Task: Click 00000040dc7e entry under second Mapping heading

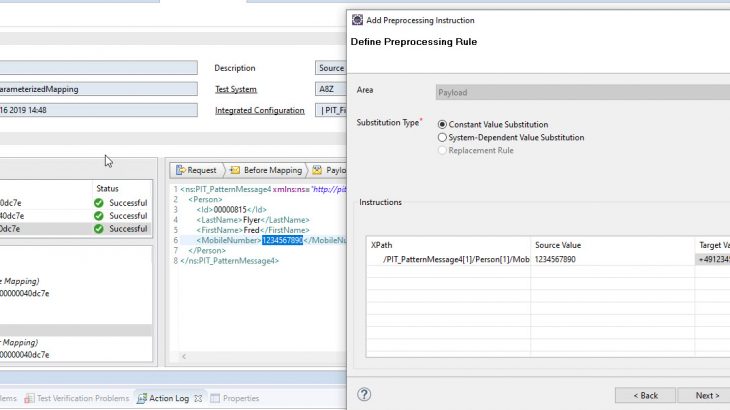Action: [25, 355]
